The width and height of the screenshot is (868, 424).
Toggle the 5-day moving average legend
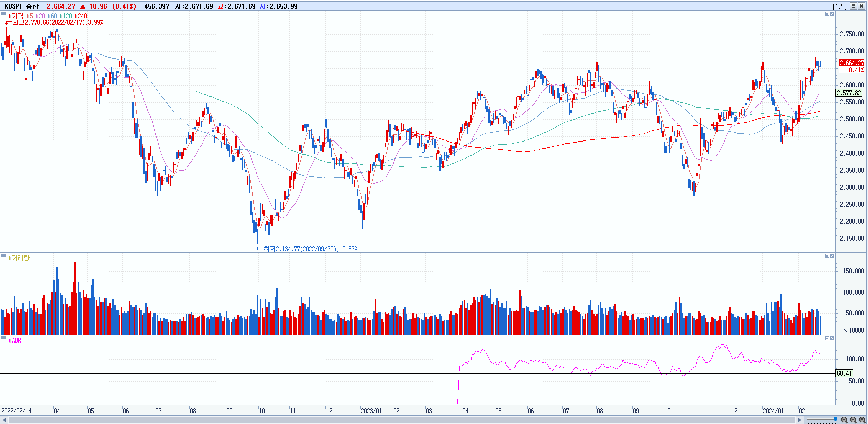point(30,16)
